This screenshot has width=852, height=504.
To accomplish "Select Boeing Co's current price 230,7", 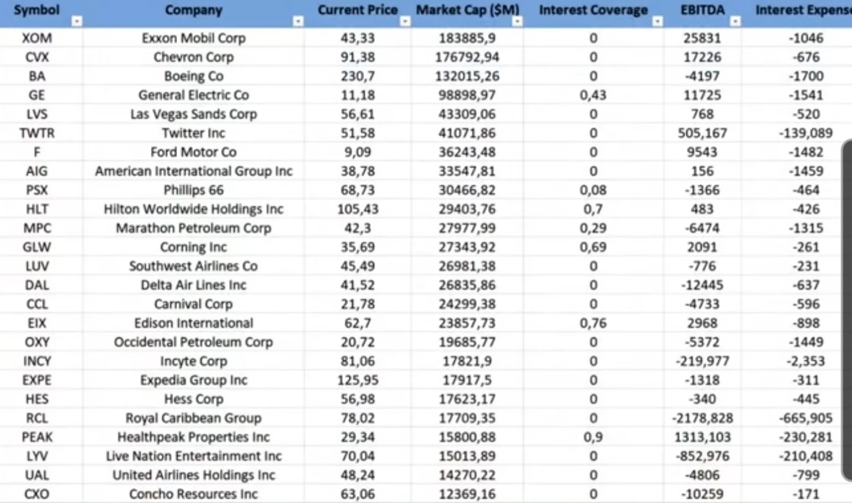I will 357,76.
